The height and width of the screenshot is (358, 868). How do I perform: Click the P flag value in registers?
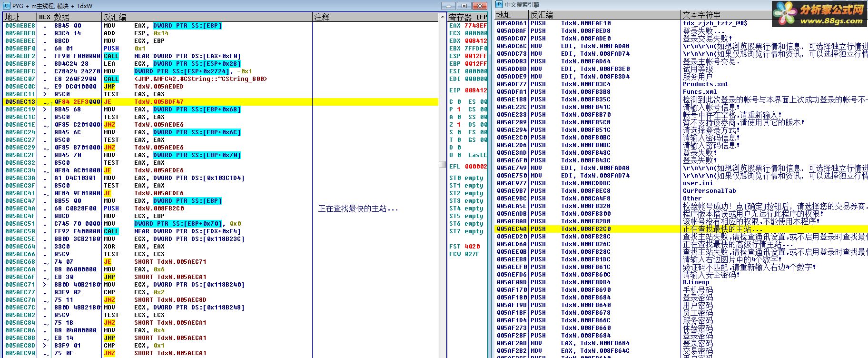[459, 109]
